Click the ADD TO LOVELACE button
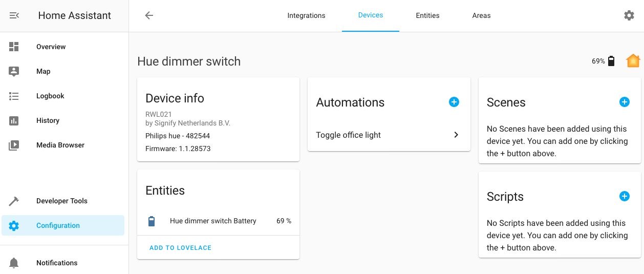 [180, 248]
